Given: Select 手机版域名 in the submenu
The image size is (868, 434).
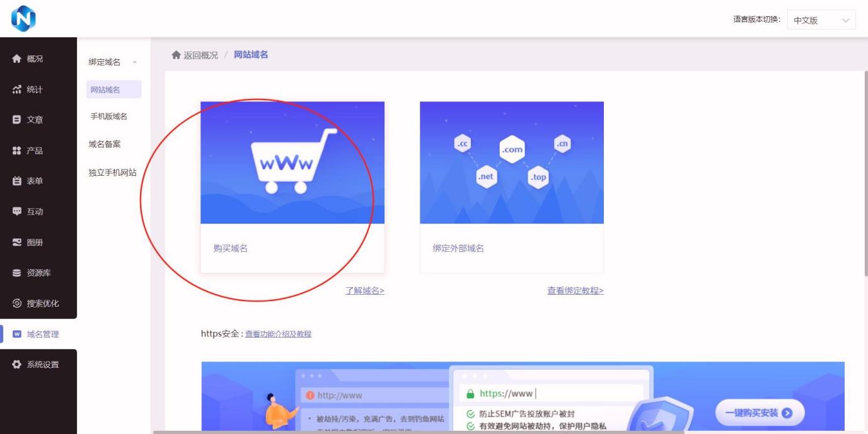Looking at the screenshot, I should coord(109,117).
